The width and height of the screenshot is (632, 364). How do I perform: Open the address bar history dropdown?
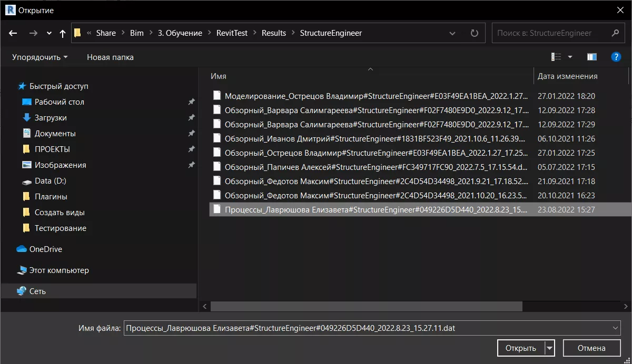pos(452,33)
